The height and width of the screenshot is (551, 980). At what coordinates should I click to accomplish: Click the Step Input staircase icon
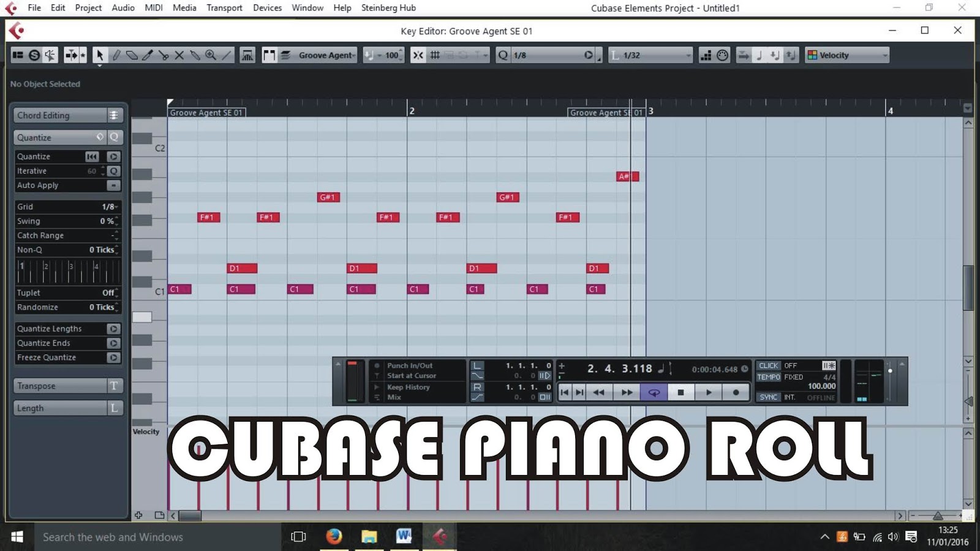(706, 55)
